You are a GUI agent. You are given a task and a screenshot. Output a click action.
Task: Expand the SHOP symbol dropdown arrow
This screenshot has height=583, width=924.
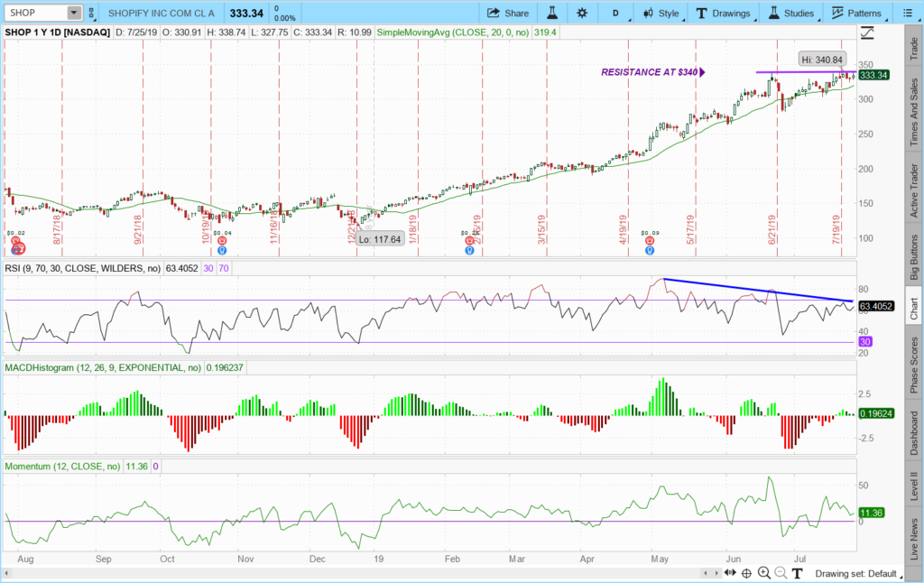74,14
